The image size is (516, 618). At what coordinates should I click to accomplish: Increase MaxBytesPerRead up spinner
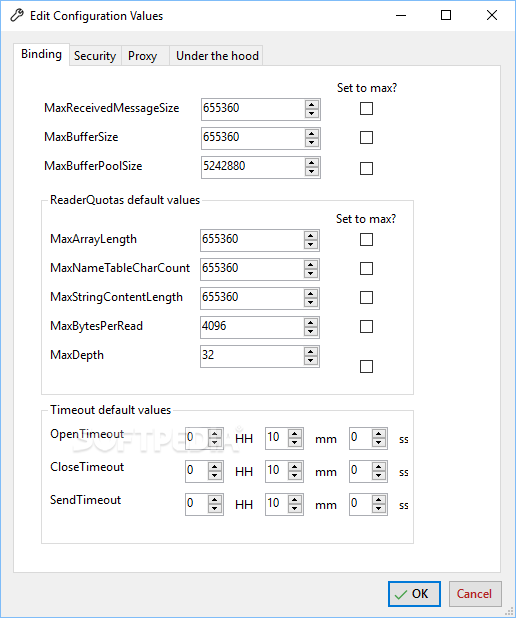[311, 323]
